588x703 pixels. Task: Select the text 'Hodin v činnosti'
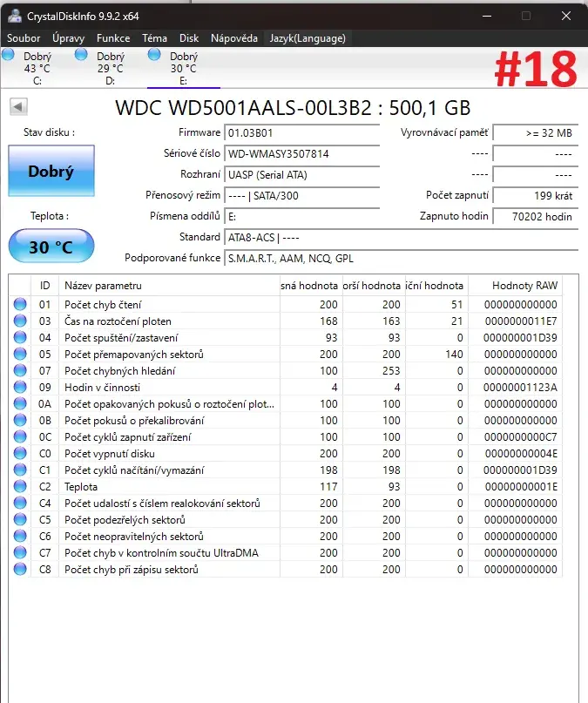pos(102,388)
